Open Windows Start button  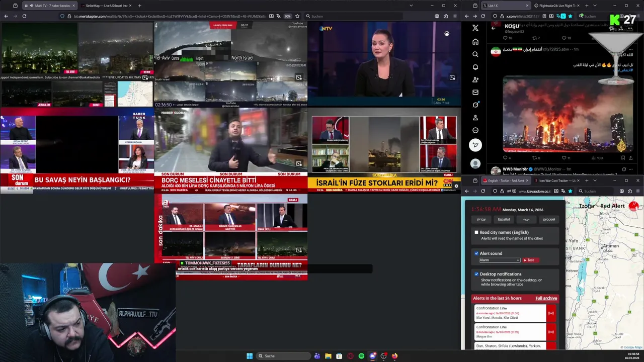[x=249, y=356]
